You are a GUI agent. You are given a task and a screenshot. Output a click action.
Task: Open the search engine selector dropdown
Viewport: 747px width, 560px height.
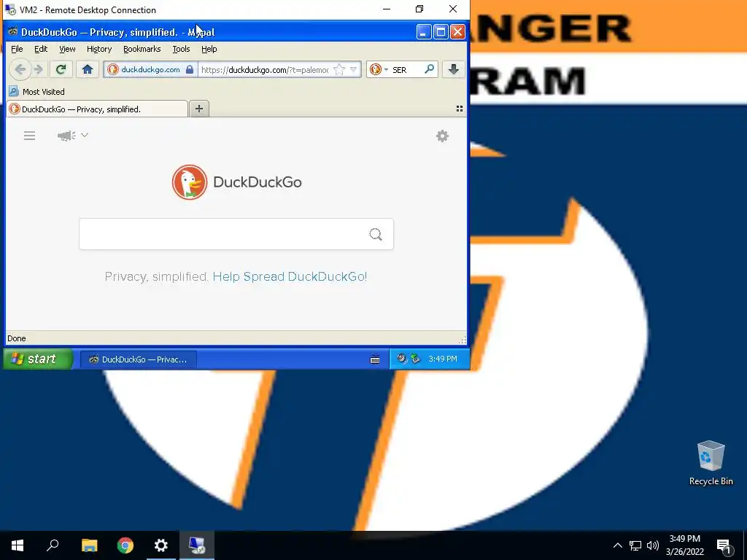tap(379, 69)
